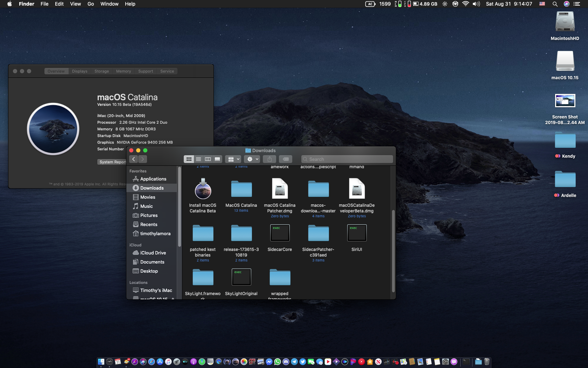Open Spotlight search in menu bar
This screenshot has height=368, width=588.
555,4
